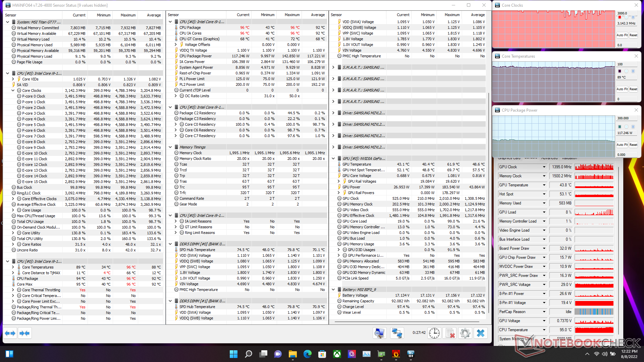
Task: Click the logging sheet with red X icon
Action: pyautogui.click(x=449, y=333)
